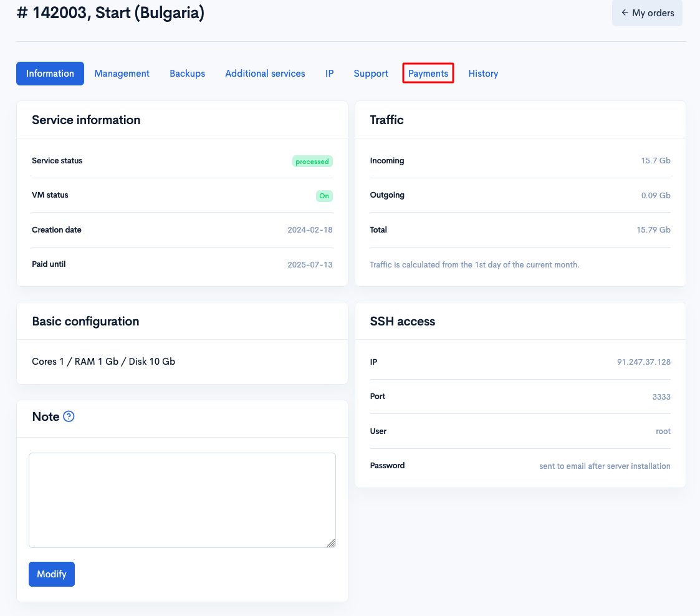Open the Support tab
The height and width of the screenshot is (616, 700).
coord(371,74)
